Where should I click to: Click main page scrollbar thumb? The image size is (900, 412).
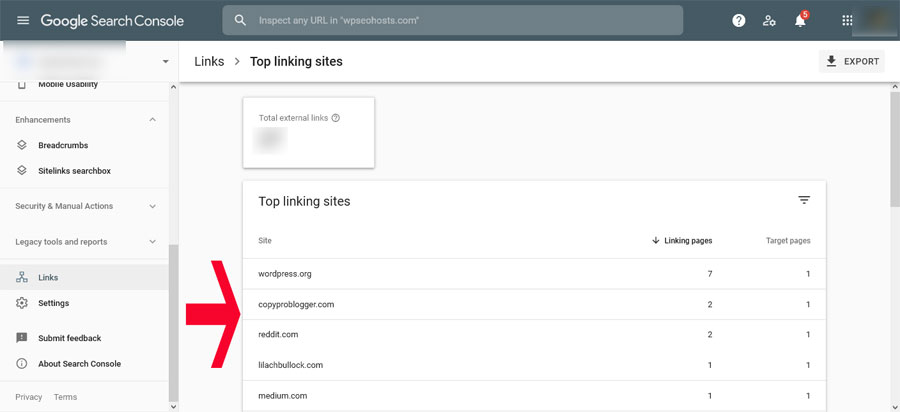point(895,149)
